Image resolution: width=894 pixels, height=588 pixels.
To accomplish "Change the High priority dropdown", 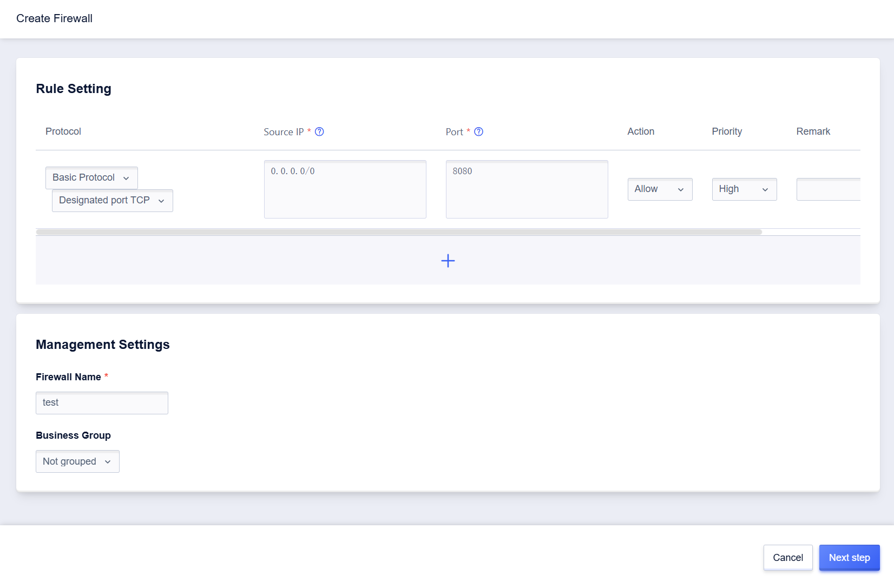I will (744, 189).
